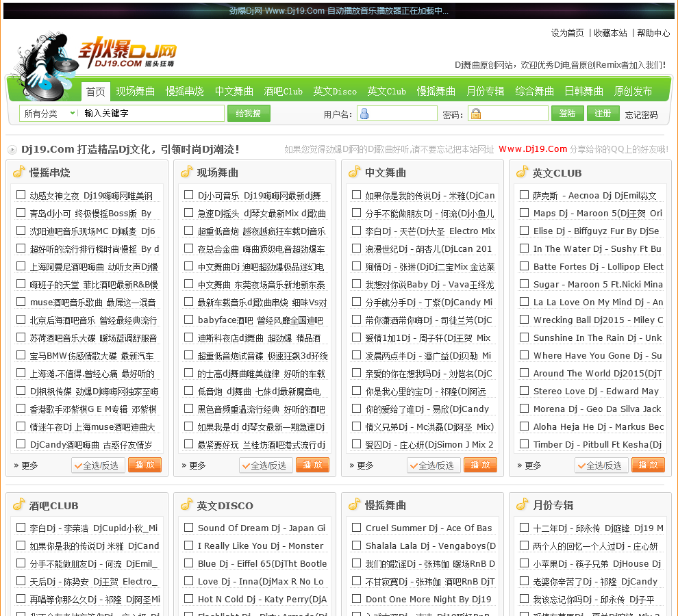The image size is (678, 616).
Task: Click 播放 button under 英文CLUB list
Action: point(648,465)
